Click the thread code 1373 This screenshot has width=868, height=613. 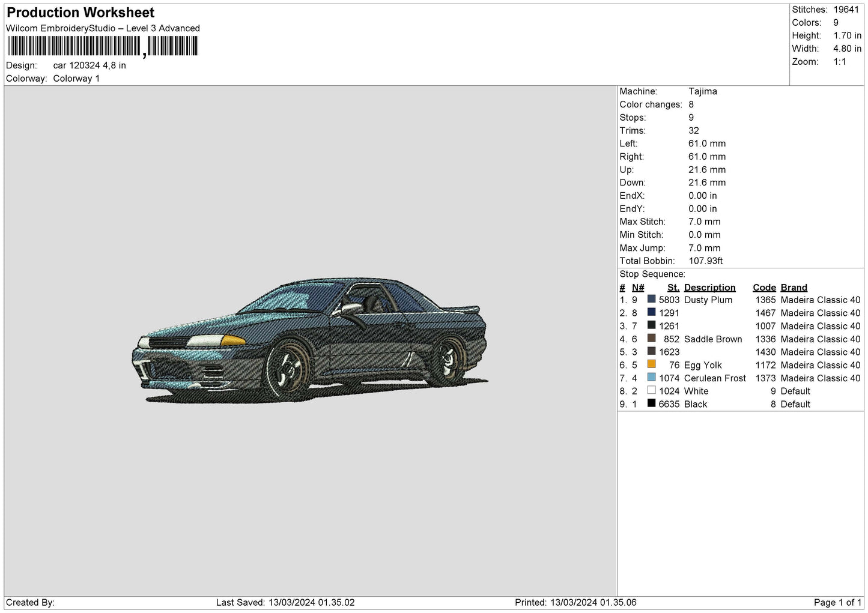pos(766,378)
